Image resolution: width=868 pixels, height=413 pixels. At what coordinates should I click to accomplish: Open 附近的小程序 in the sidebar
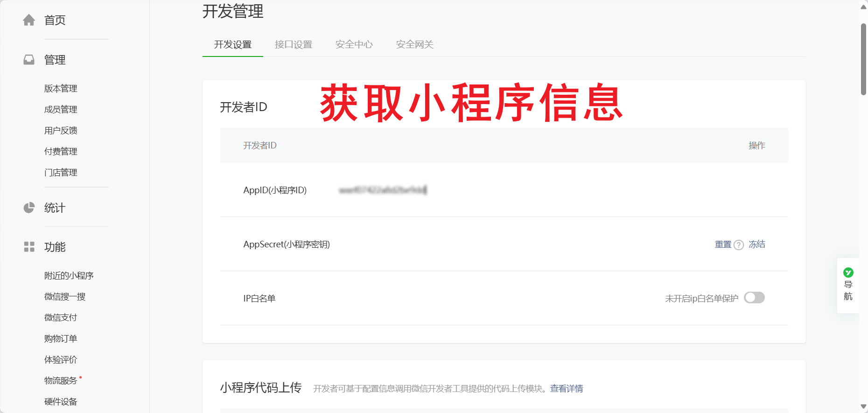[x=69, y=276]
